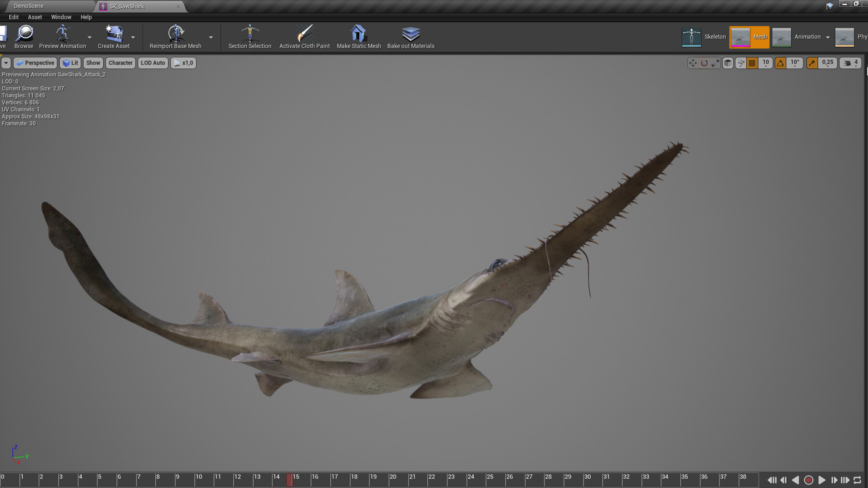Open the Create Asset tool
Image resolution: width=868 pixels, height=488 pixels.
114,37
